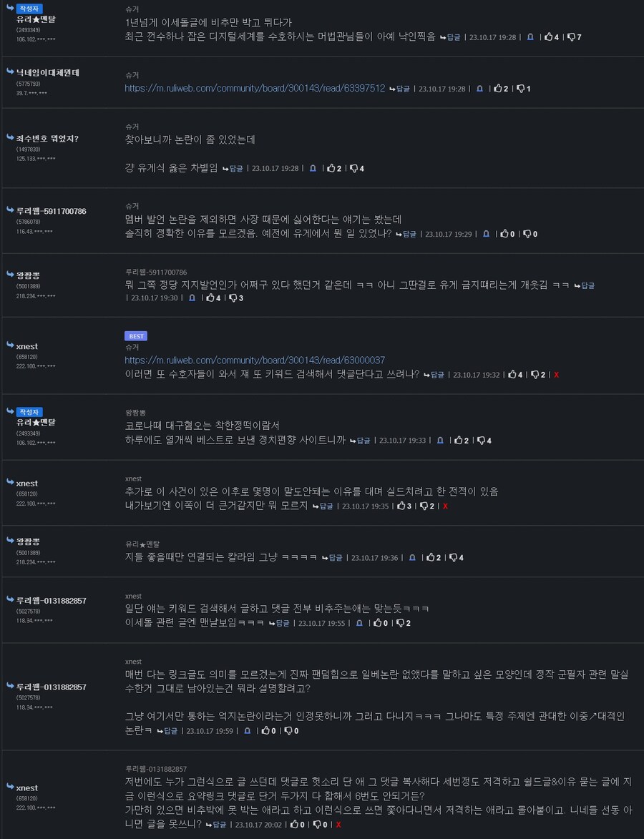The width and height of the screenshot is (644, 839).
Task: Click bell icon on the 19:33 comment
Action: (440, 441)
